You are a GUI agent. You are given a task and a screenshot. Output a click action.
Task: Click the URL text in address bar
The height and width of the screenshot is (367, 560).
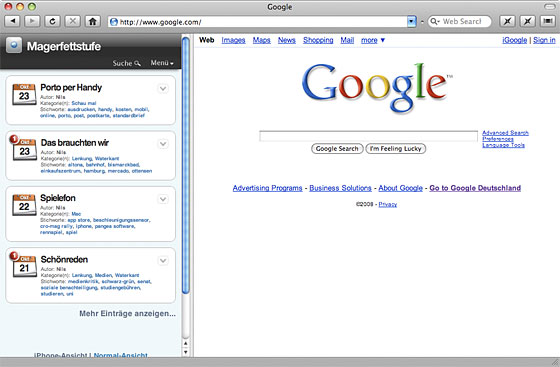160,22
